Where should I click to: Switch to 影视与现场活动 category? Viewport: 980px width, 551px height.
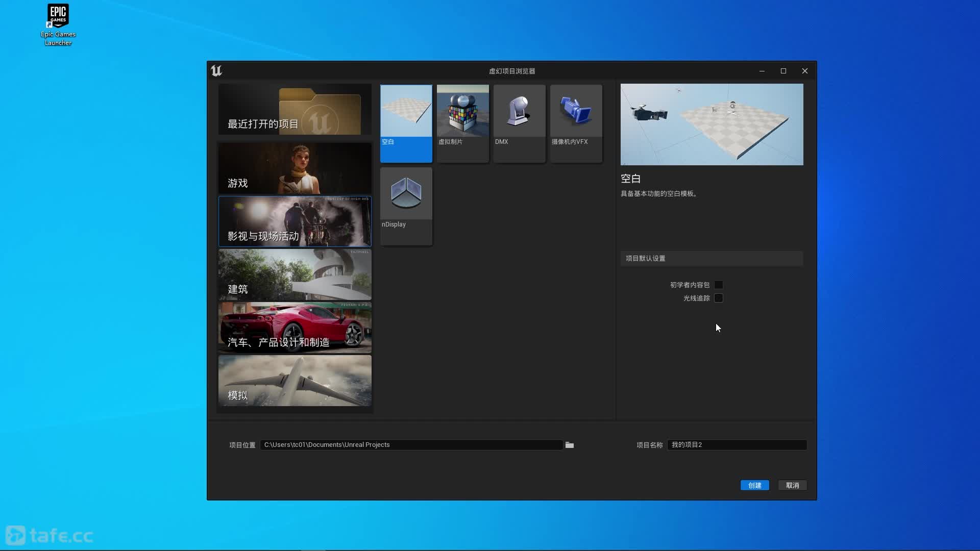click(x=295, y=221)
